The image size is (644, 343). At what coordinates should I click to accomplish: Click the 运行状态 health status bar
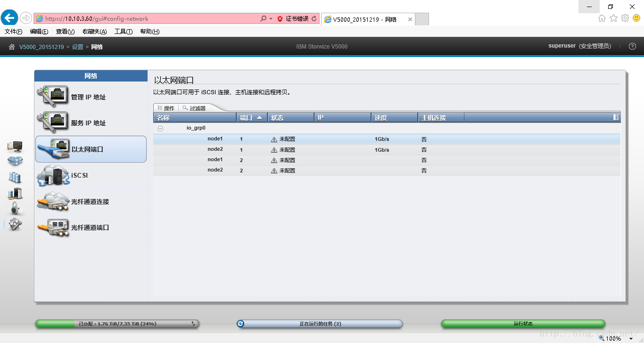point(523,324)
